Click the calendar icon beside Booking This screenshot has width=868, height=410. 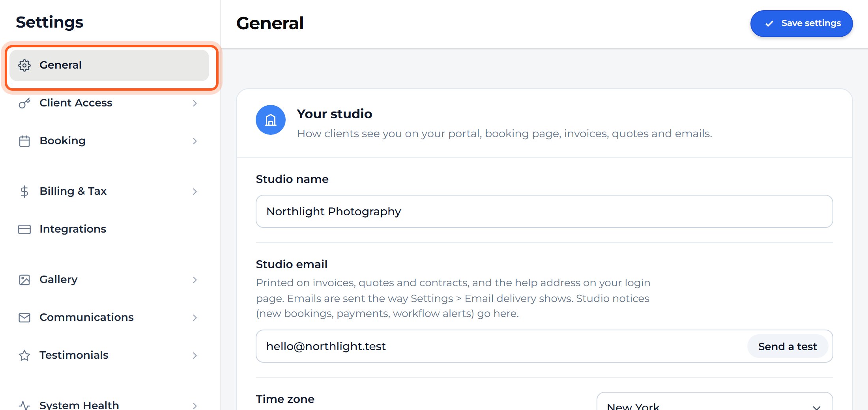(x=24, y=141)
